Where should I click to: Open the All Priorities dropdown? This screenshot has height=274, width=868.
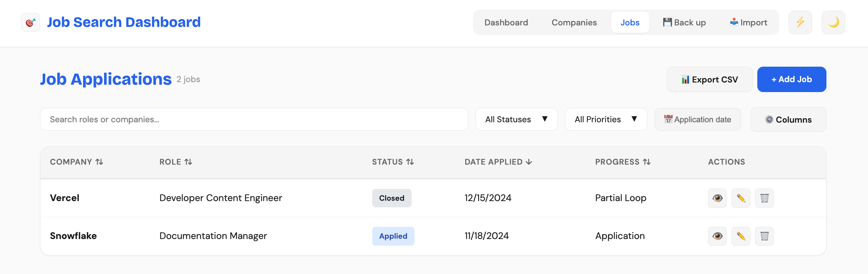click(x=606, y=119)
